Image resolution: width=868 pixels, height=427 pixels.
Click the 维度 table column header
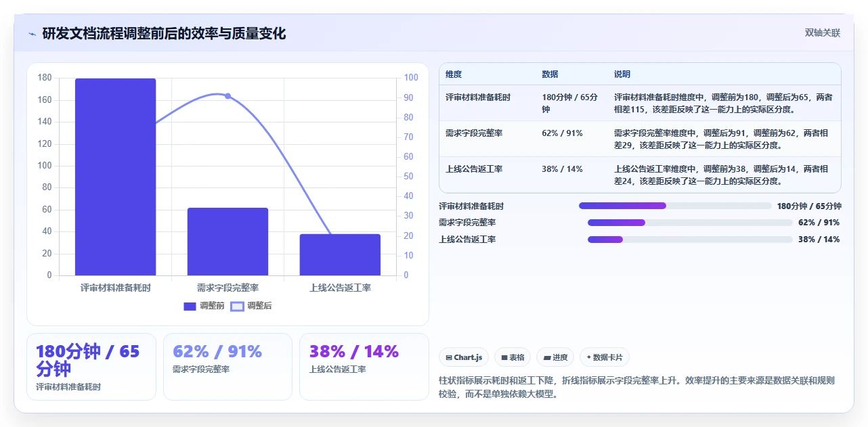(454, 74)
